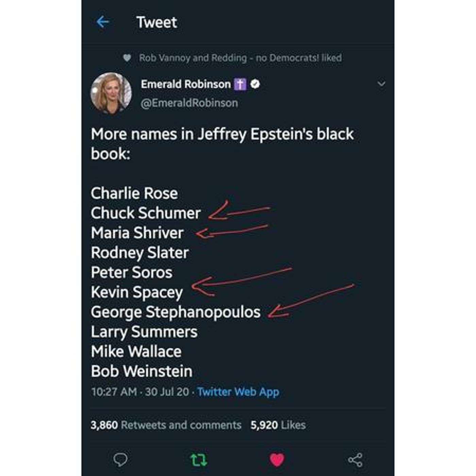The width and height of the screenshot is (476, 476).
Task: Open the reply speech bubble icon
Action: [120, 460]
